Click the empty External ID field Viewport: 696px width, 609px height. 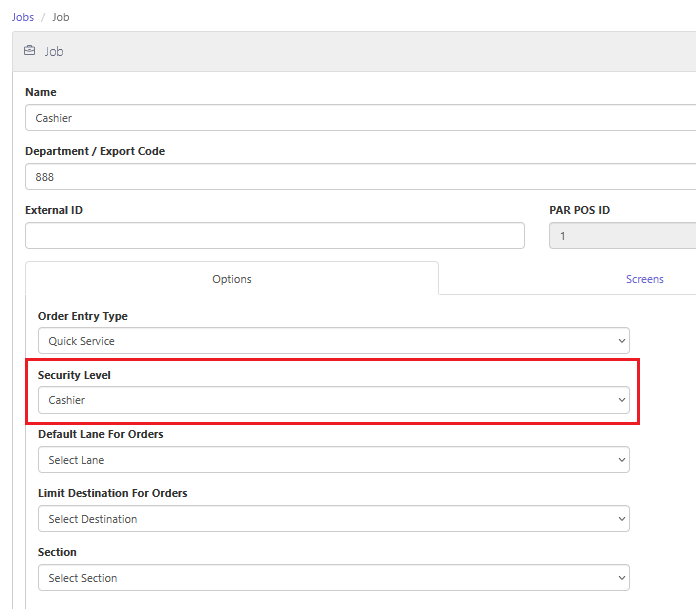[275, 236]
